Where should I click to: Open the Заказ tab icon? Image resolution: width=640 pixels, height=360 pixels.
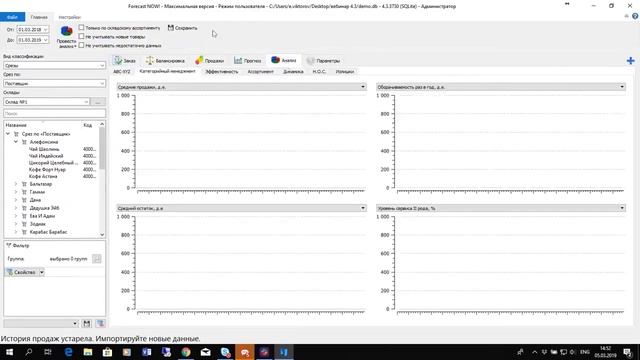[118, 60]
